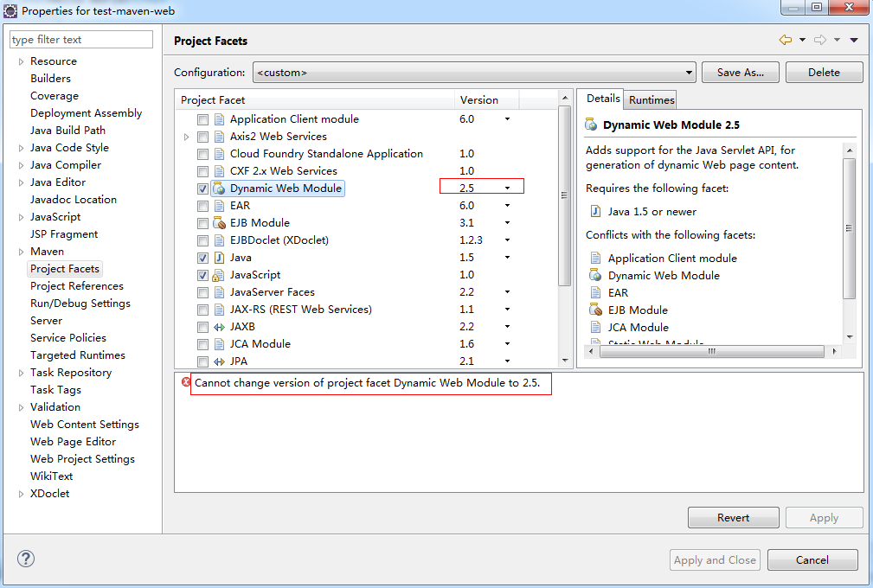Viewport: 873px width, 588px height.
Task: Click the Apply button
Action: click(824, 517)
